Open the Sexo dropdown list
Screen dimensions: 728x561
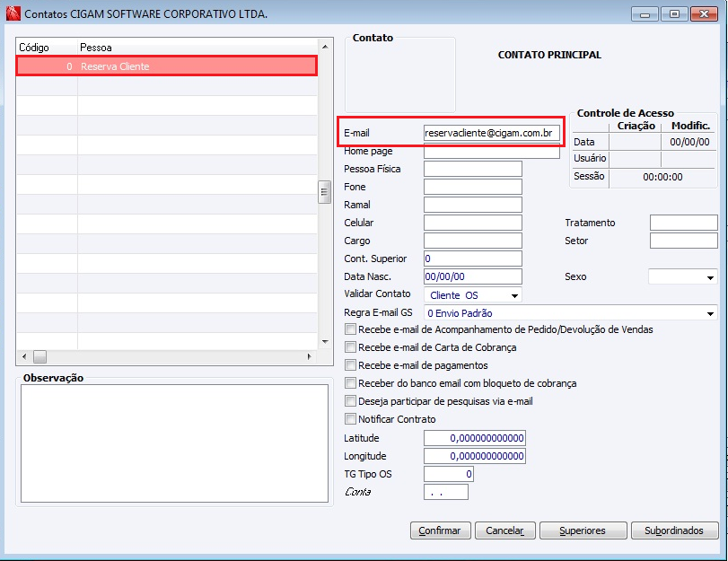(x=711, y=277)
